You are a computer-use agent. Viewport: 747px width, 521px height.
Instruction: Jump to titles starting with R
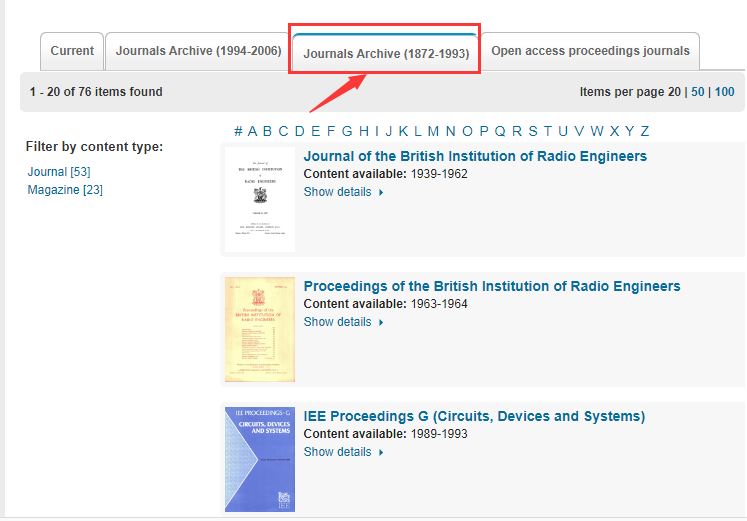click(517, 131)
